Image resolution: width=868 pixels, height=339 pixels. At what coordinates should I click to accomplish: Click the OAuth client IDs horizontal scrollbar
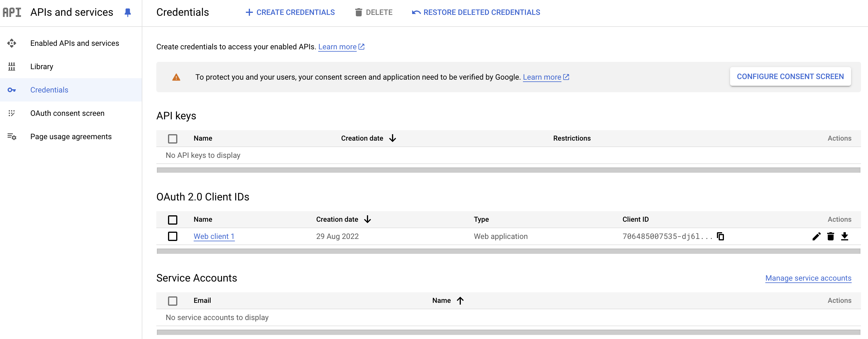[508, 251]
